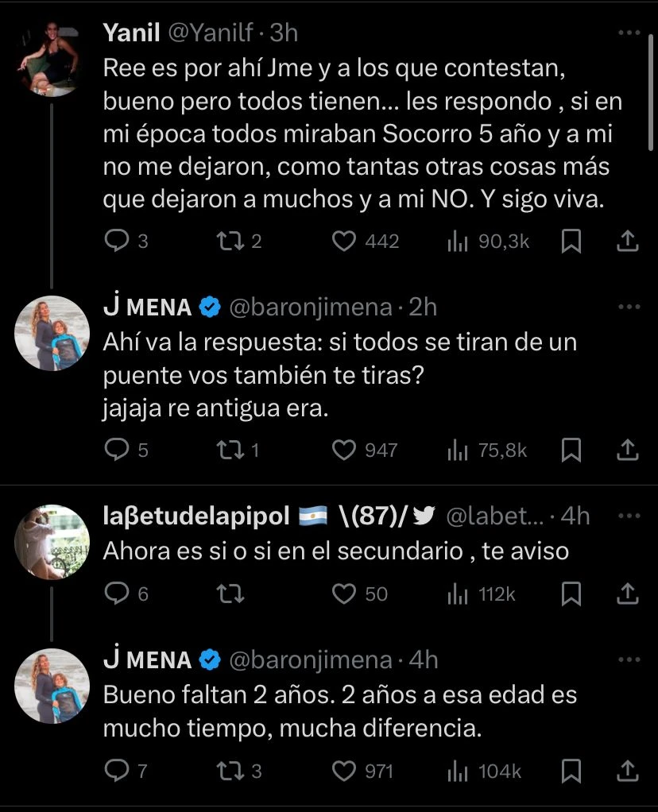Open @baronjimena handle on 2h tweet
The image size is (658, 812).
tap(311, 307)
